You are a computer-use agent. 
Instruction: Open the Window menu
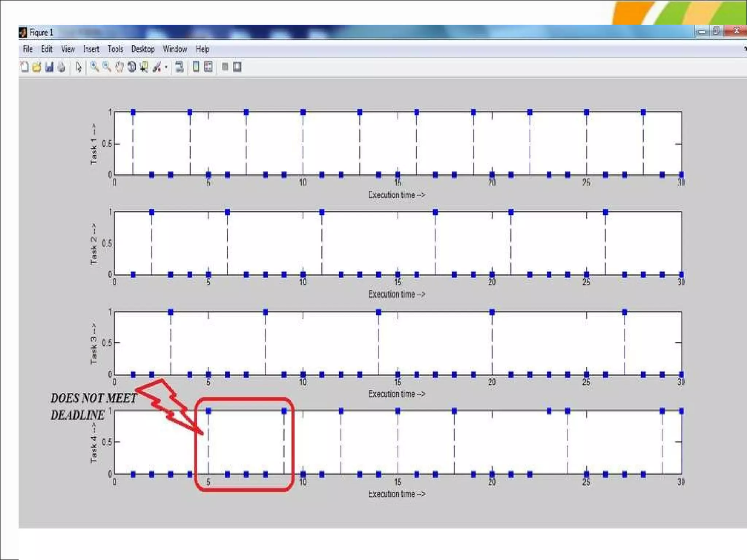175,49
